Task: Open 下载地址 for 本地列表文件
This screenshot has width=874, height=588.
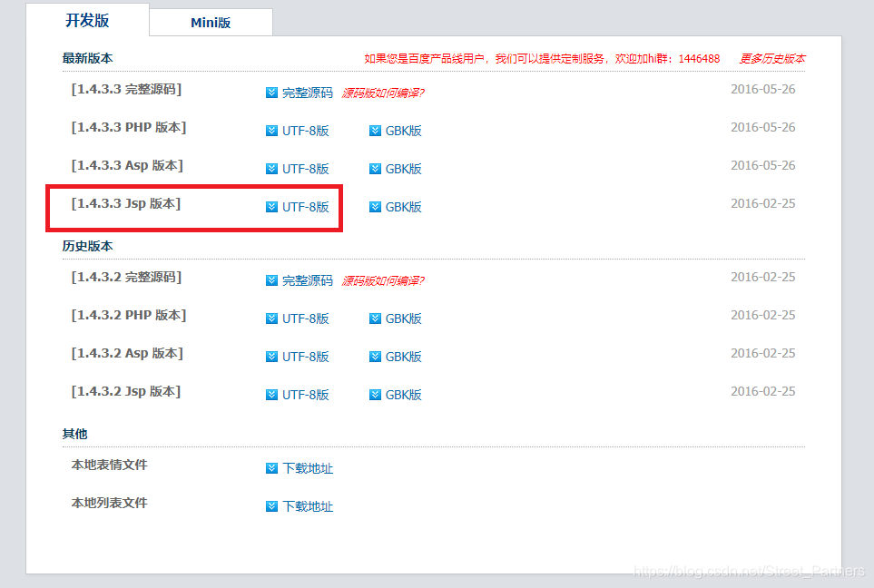Action: [307, 506]
